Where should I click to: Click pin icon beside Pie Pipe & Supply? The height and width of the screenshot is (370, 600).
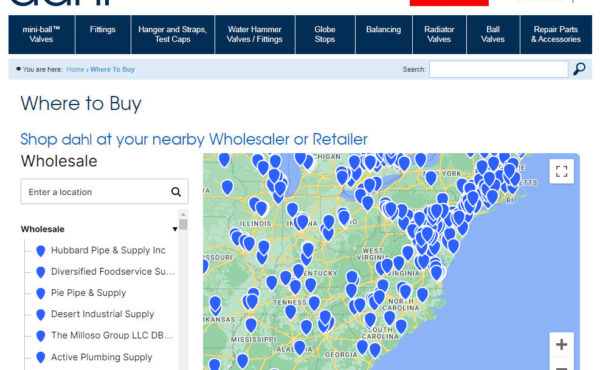tap(41, 293)
